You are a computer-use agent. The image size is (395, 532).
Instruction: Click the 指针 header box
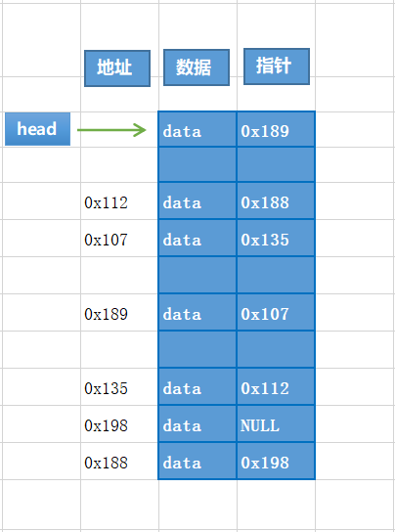[x=277, y=66]
